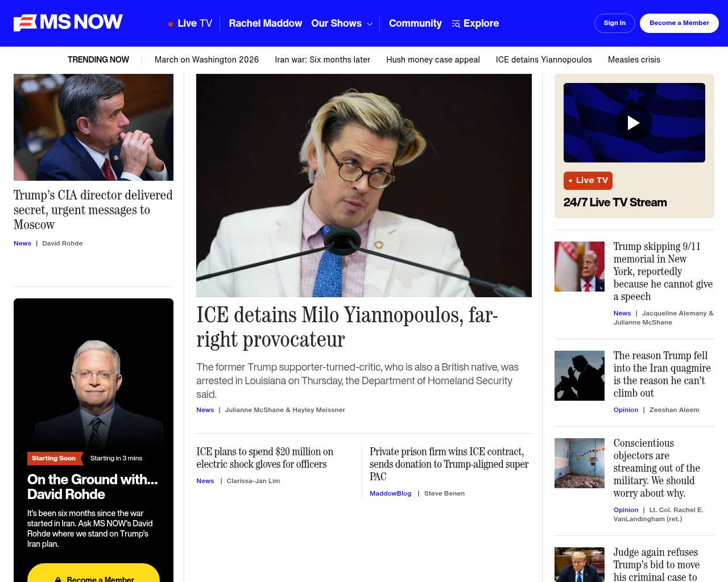Screen dimensions: 728x582
Task: Open ICE detains Milo Yiannopoulos headline
Action: click(347, 327)
